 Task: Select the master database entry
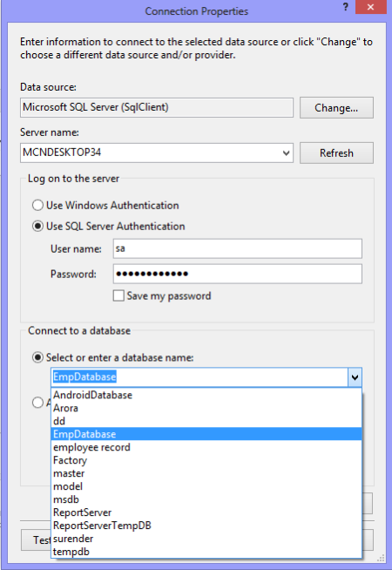206,473
